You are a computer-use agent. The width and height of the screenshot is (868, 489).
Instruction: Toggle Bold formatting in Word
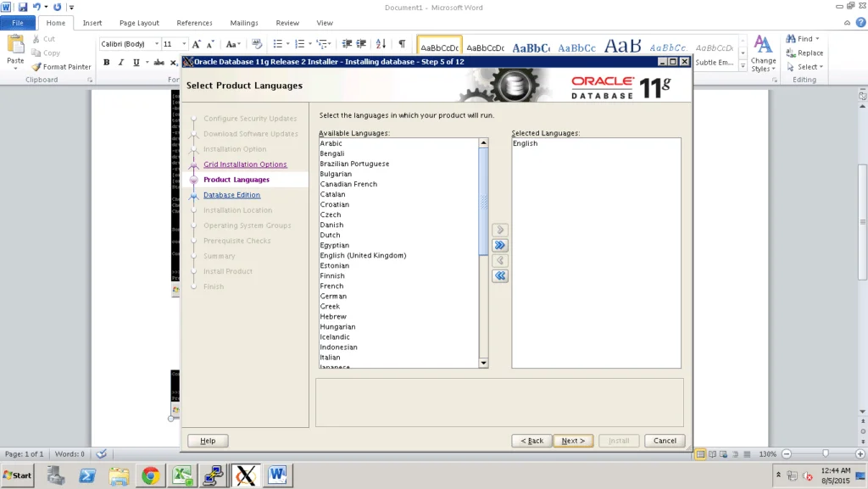point(106,63)
